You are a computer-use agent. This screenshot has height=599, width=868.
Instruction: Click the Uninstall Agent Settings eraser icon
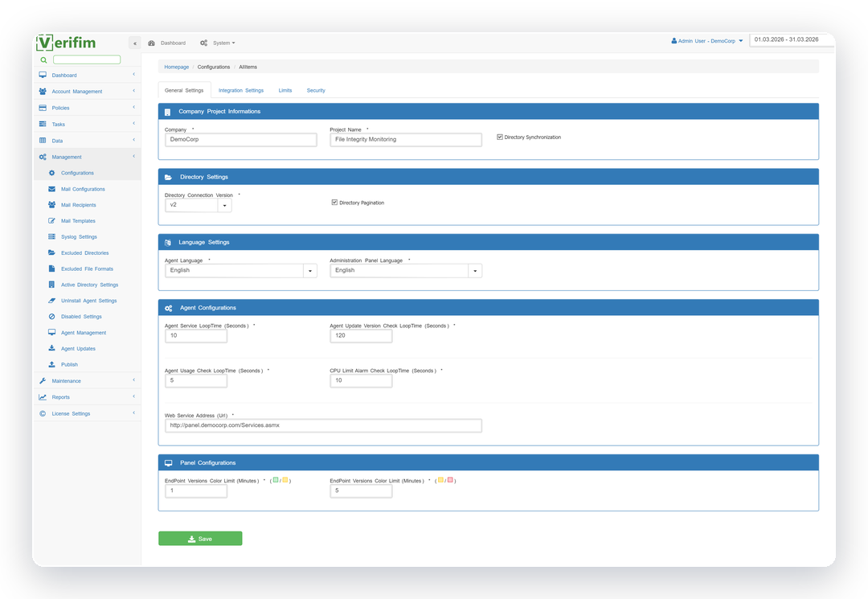(51, 301)
